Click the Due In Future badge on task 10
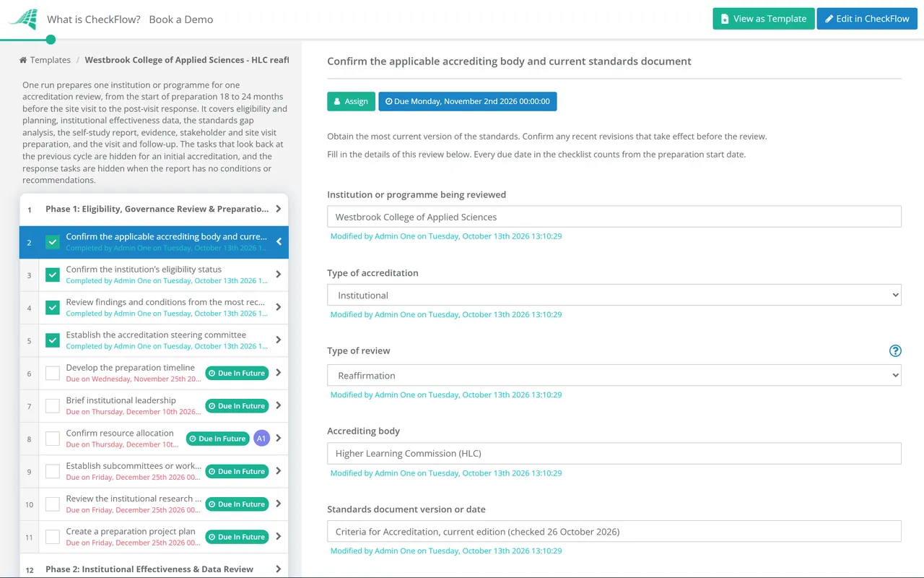 point(237,504)
